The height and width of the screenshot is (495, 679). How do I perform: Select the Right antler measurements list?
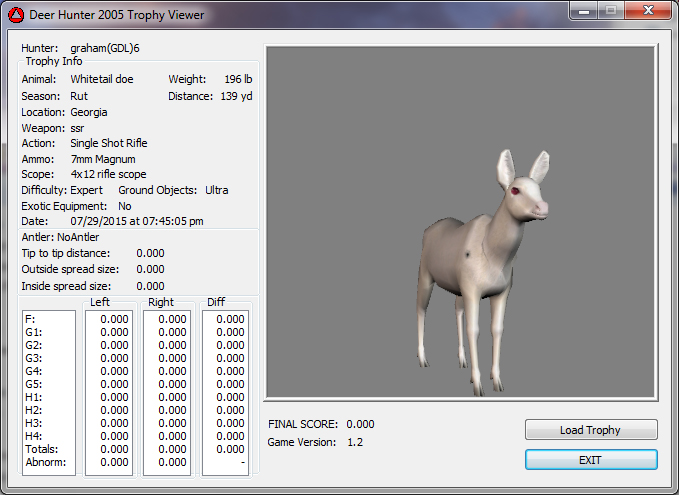(x=167, y=390)
